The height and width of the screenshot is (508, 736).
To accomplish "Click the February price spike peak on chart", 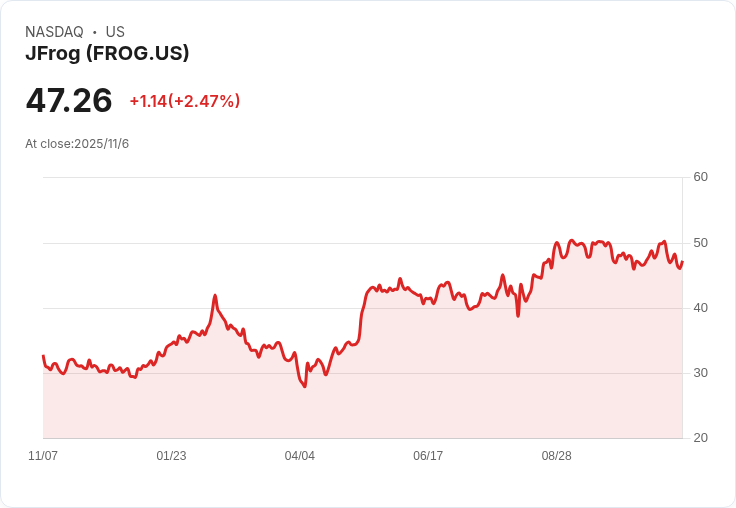I will pos(215,296).
